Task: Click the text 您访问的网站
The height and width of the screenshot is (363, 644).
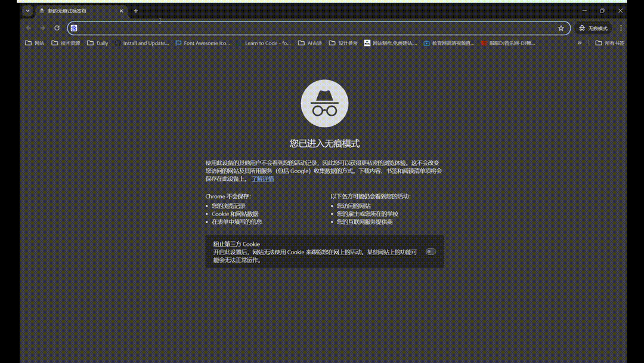Action: pyautogui.click(x=354, y=206)
